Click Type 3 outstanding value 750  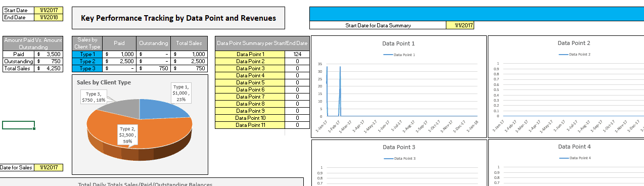154,68
